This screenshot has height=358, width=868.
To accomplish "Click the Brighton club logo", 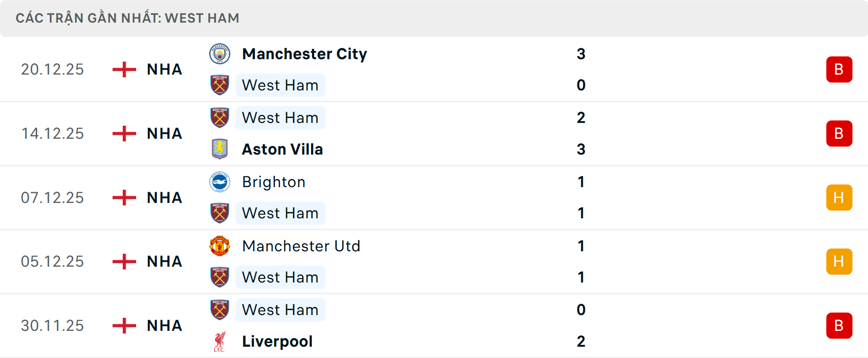I will pyautogui.click(x=220, y=182).
